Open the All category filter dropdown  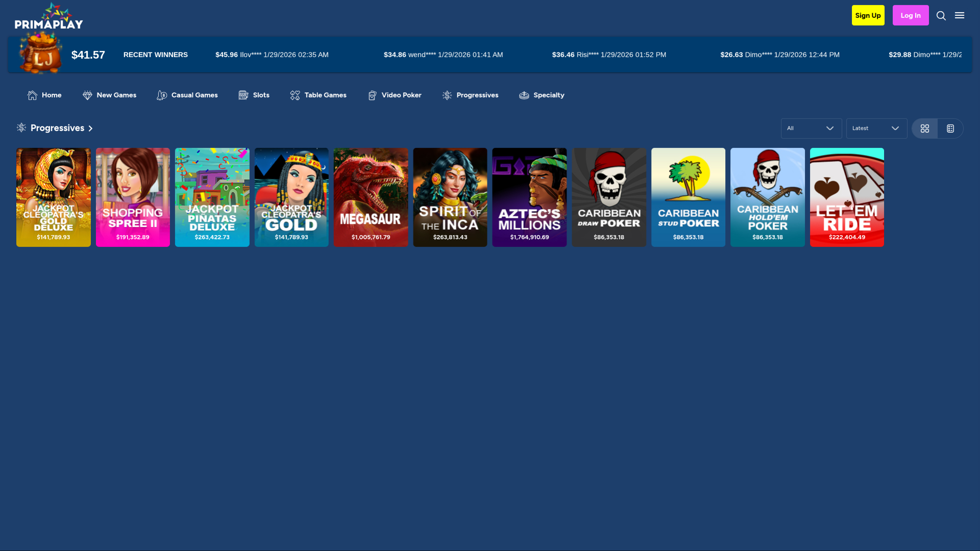[x=811, y=128]
